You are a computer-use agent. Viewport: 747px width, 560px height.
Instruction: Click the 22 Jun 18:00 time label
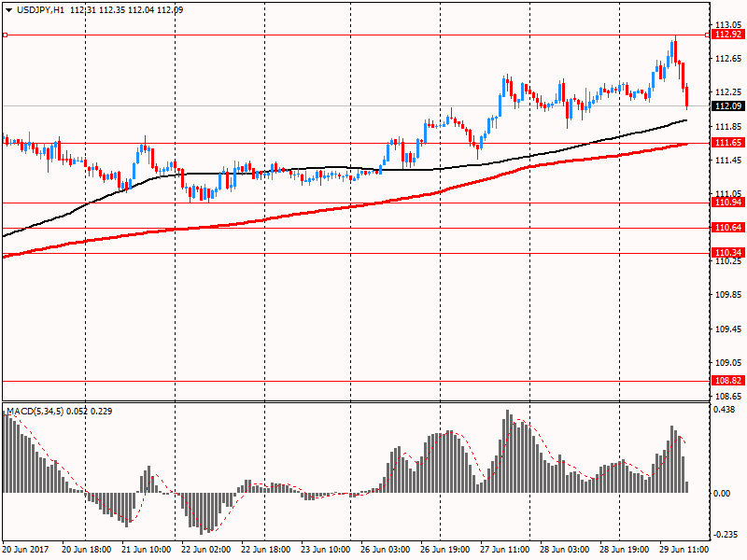tap(266, 550)
